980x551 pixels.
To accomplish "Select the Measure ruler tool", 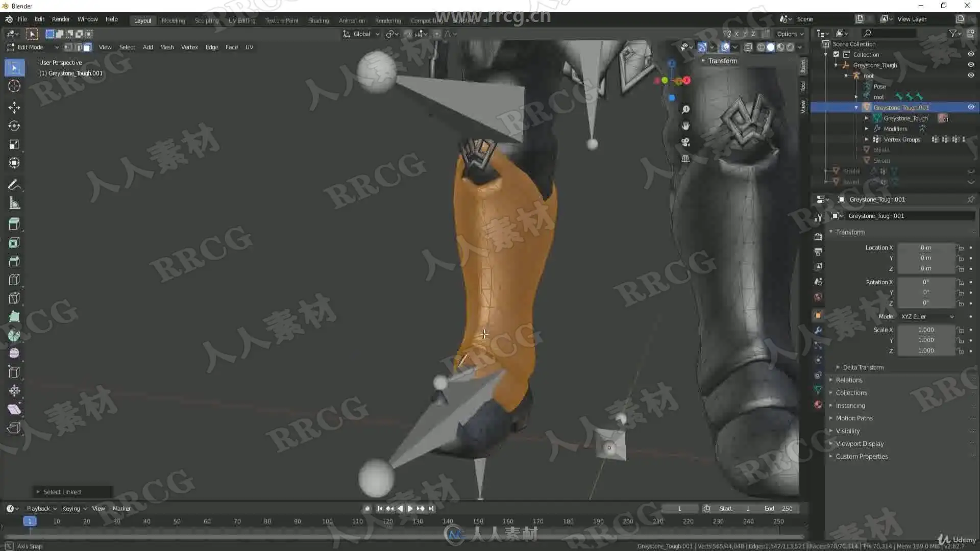I will tap(14, 204).
